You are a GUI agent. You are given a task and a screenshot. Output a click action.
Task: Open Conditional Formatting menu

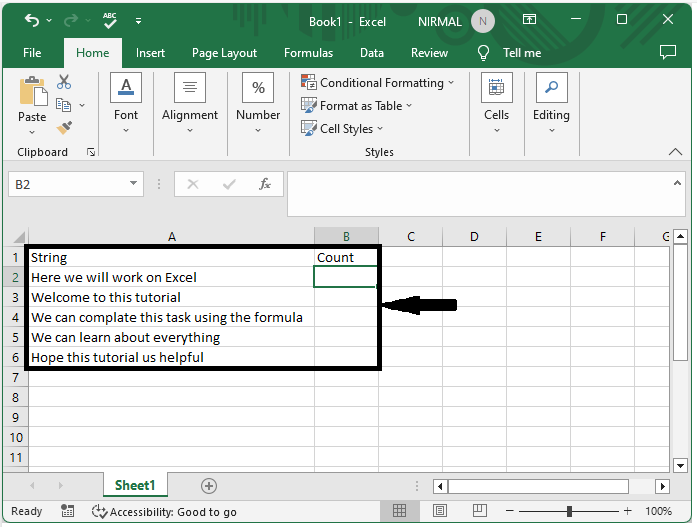tap(378, 83)
